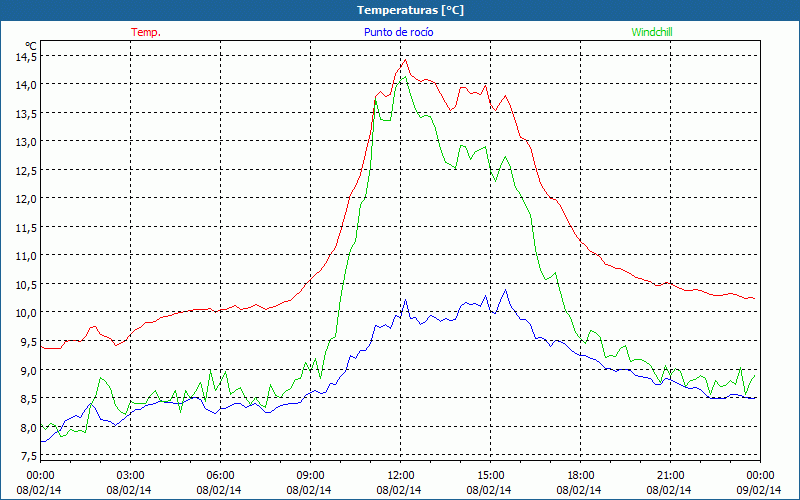The height and width of the screenshot is (500, 800).
Task: Click the 14,5 y-axis value
Action: [x=26, y=57]
